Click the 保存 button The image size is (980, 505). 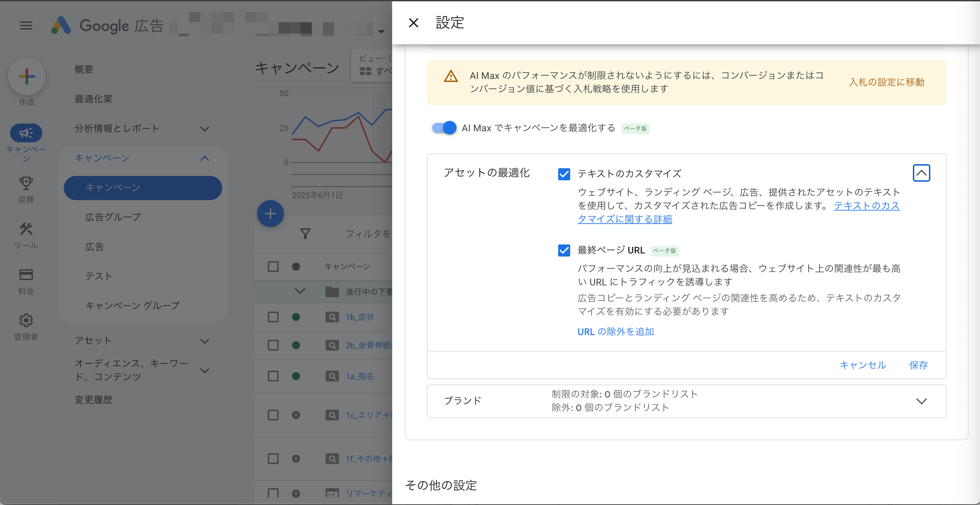coord(918,365)
